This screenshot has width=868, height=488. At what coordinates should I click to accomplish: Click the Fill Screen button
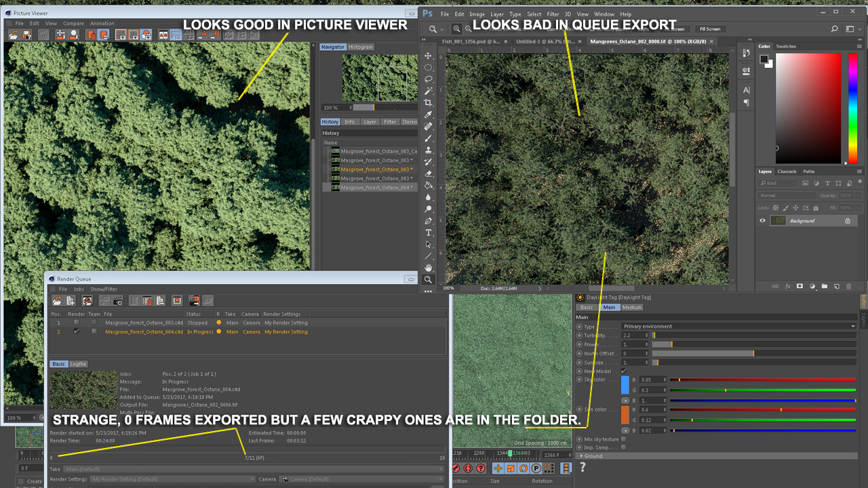(x=710, y=29)
